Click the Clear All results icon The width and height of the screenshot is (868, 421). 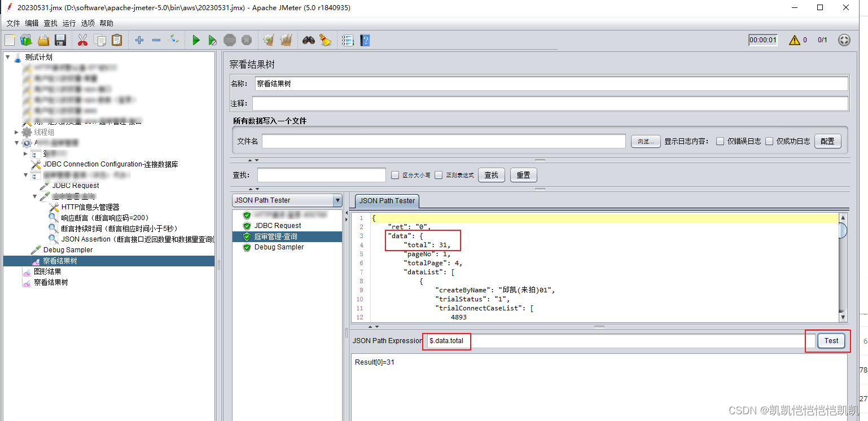(286, 40)
